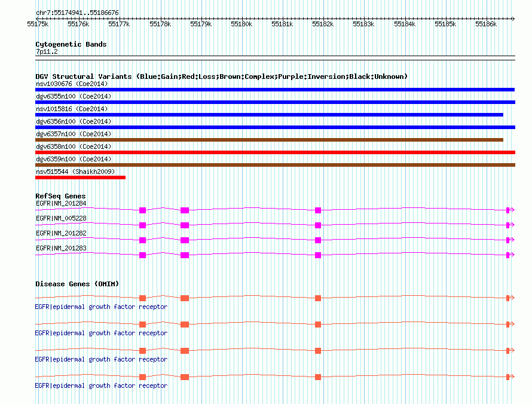Open the topmost EGFR|epidermal growth factor receptor link
Screen dimensions: 532x404
(101, 307)
